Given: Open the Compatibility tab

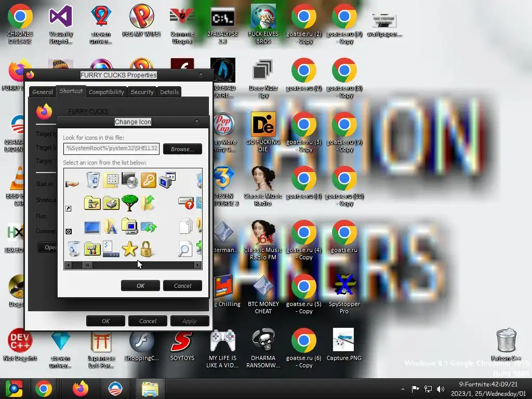Looking at the screenshot, I should point(107,92).
